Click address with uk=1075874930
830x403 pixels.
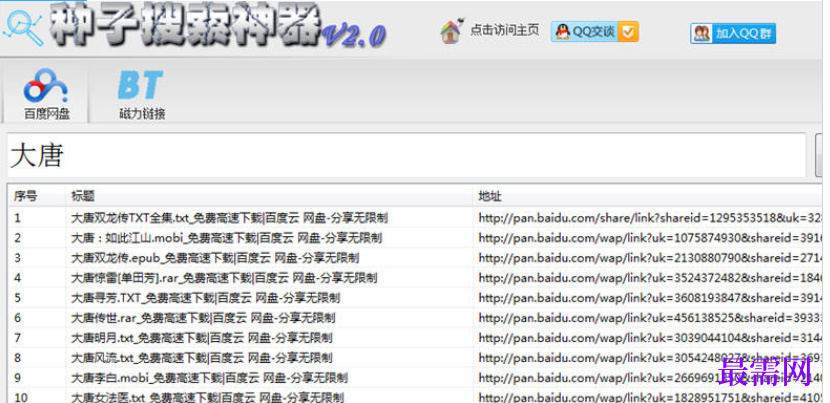pyautogui.click(x=650, y=238)
